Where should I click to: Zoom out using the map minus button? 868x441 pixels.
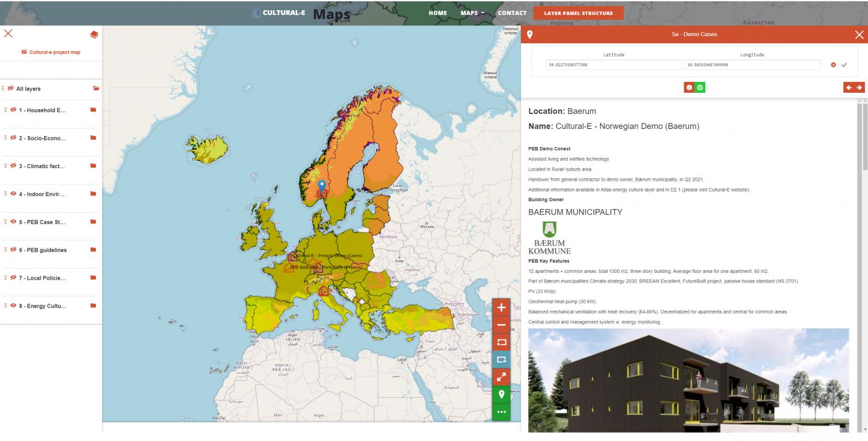click(501, 325)
